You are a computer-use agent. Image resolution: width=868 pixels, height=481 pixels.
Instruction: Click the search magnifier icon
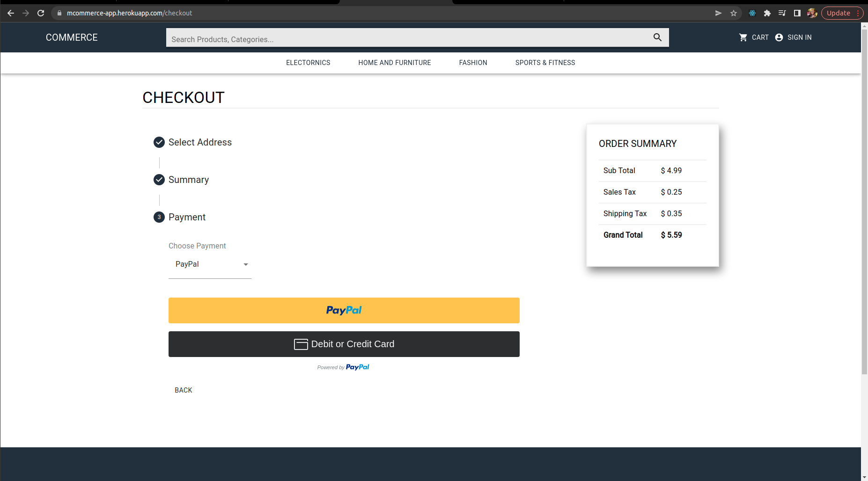coord(658,37)
